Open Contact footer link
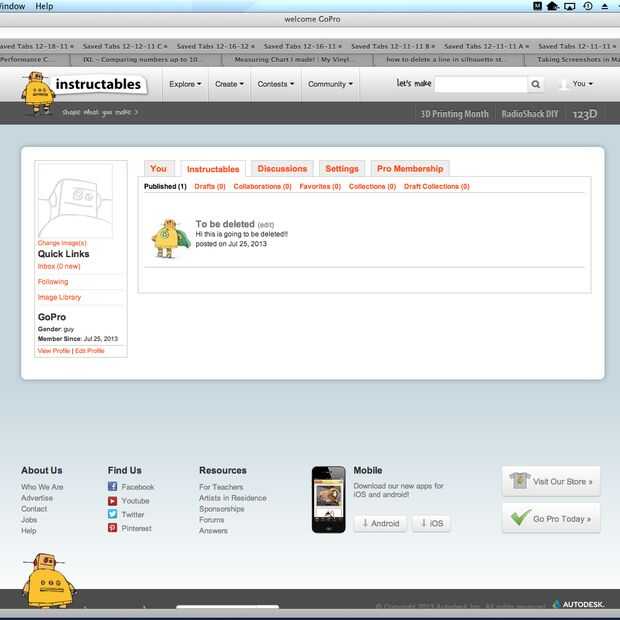The height and width of the screenshot is (620, 620). (x=34, y=508)
